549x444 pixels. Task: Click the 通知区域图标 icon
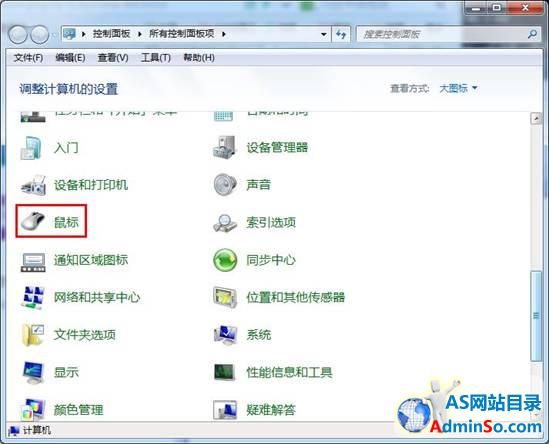click(x=33, y=262)
